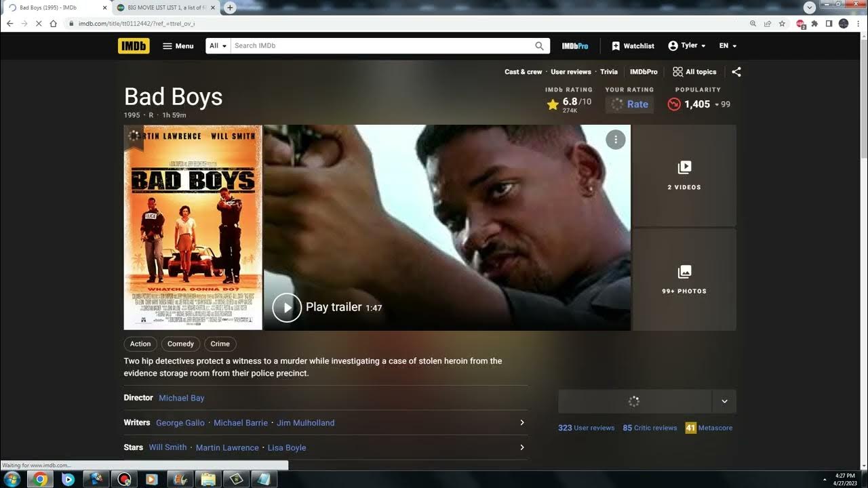Open a new browser tab
Image resolution: width=868 pixels, height=488 pixels.
230,7
